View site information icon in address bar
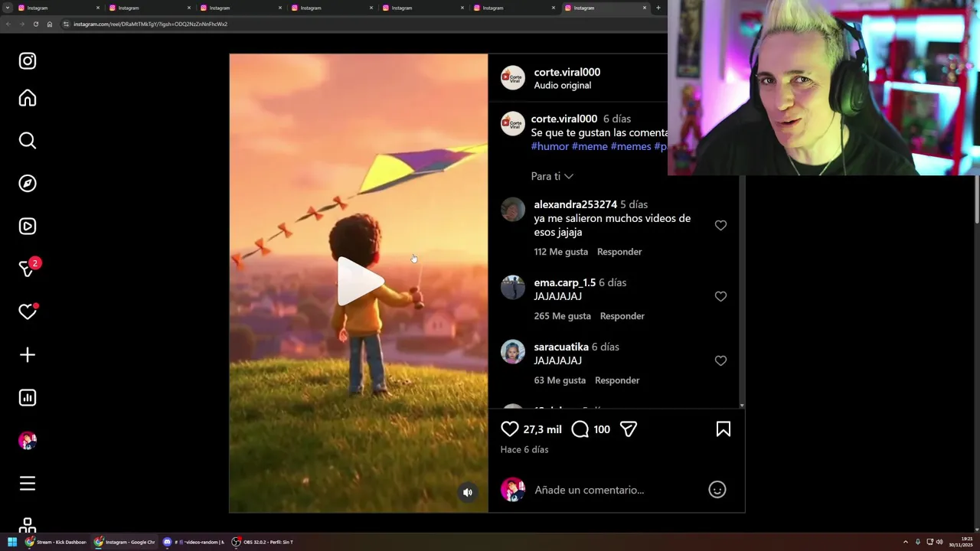The width and height of the screenshot is (980, 551). tap(66, 24)
